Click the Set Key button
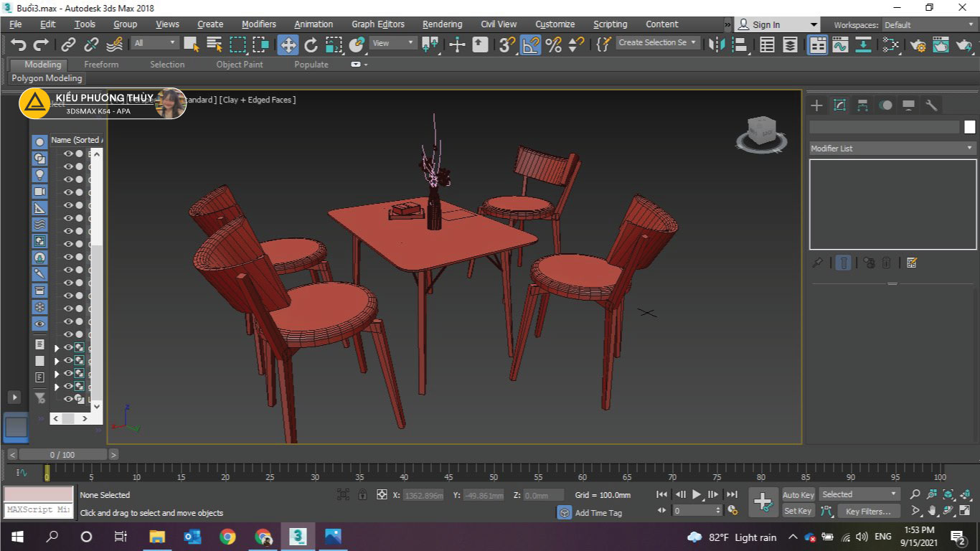The height and width of the screenshot is (551, 980). tap(798, 512)
